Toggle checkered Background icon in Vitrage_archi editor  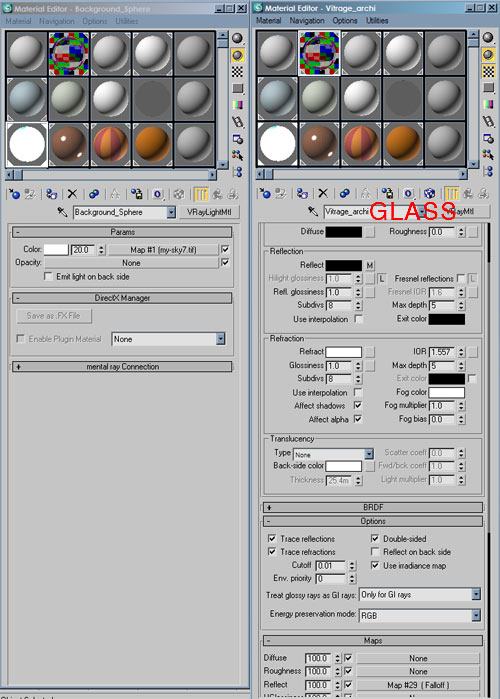point(488,71)
